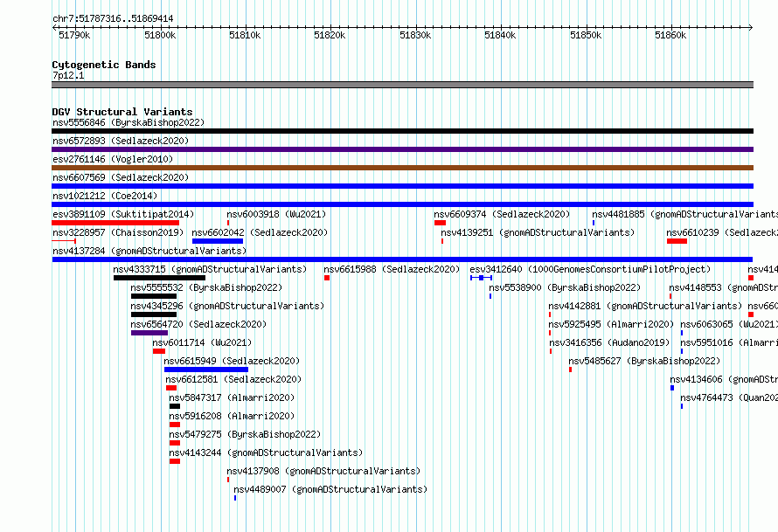Select the blue nsv6602042 feature bar
Image resolution: width=778 pixels, height=532 pixels.
(x=218, y=241)
